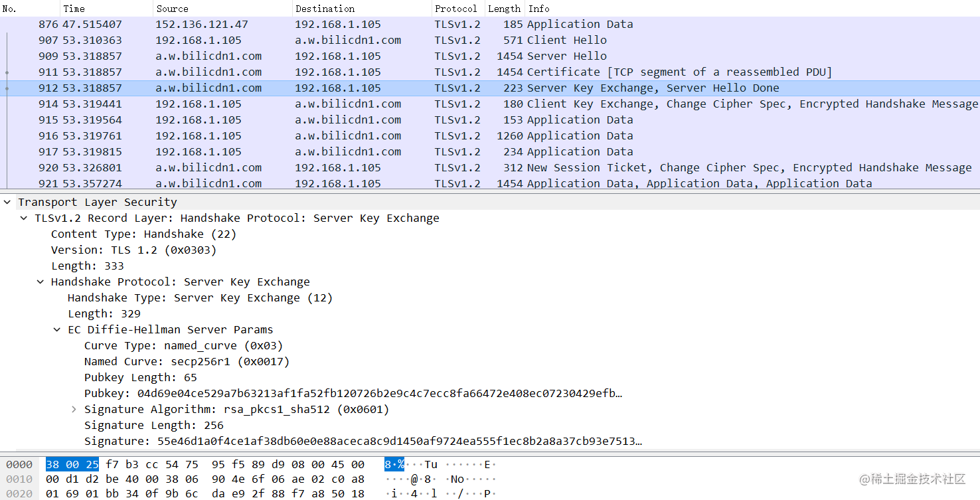Select packet 917 with length 234
The height and width of the screenshot is (500, 980).
490,151
